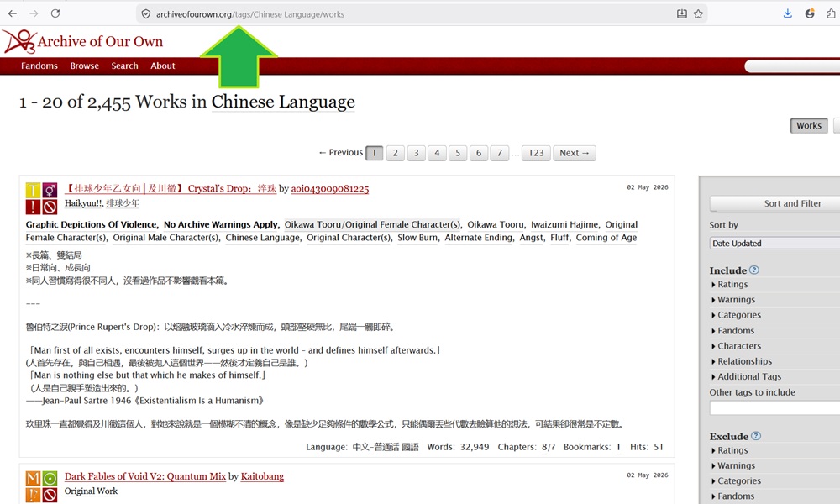Open author aoi043009081225 profile
The height and width of the screenshot is (504, 840).
pyautogui.click(x=330, y=188)
